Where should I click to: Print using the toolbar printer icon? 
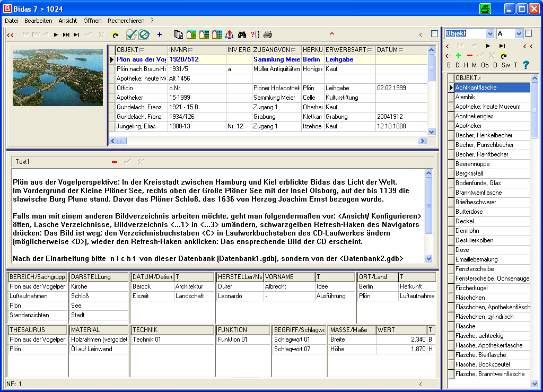click(268, 34)
